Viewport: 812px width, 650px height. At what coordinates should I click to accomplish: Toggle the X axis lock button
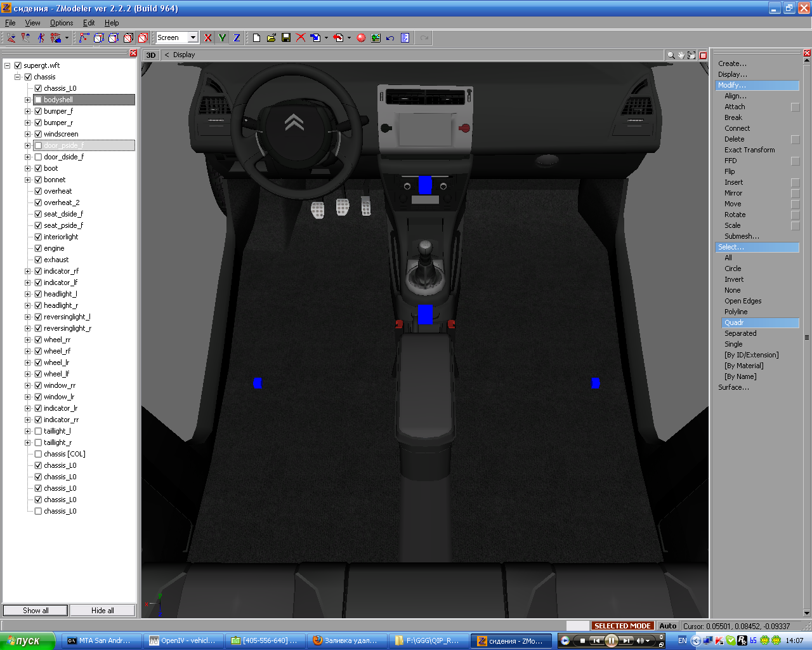pyautogui.click(x=207, y=38)
